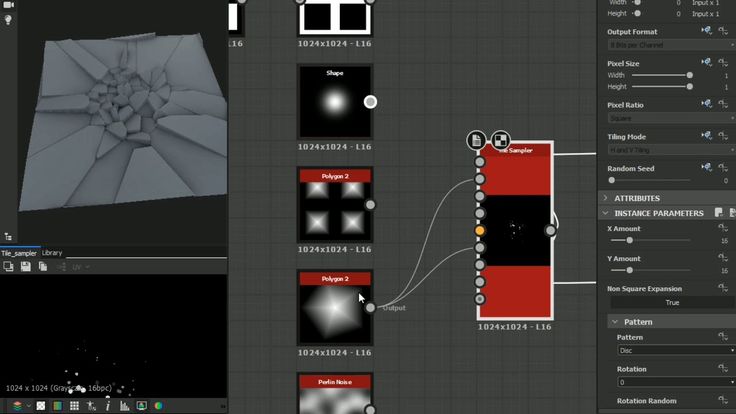Toggle the Non Square Expansion True button
736x414 pixels.
click(x=671, y=302)
